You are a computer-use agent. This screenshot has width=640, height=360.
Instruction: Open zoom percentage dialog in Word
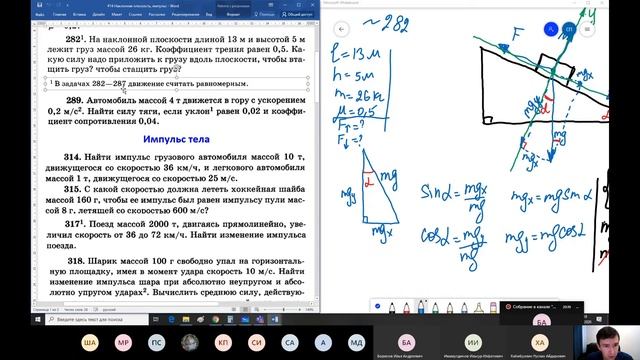tap(310, 309)
